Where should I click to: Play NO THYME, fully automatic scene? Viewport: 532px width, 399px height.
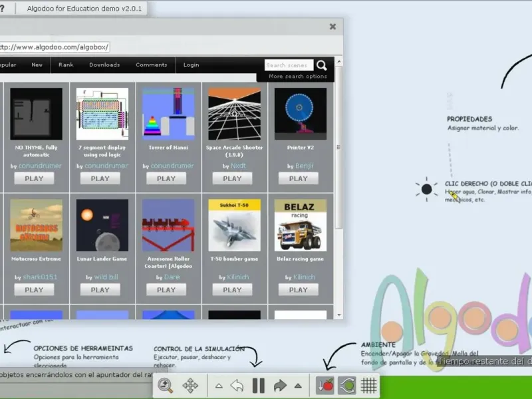(x=34, y=178)
